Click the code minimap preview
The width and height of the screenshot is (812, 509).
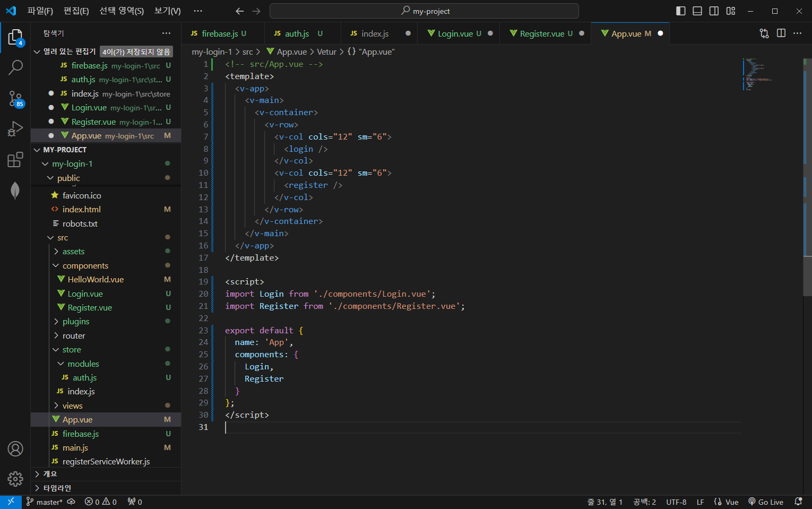coord(757,74)
